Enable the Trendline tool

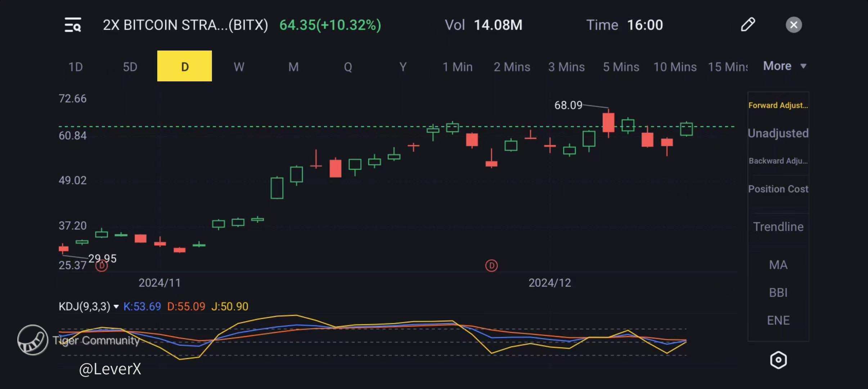point(778,227)
